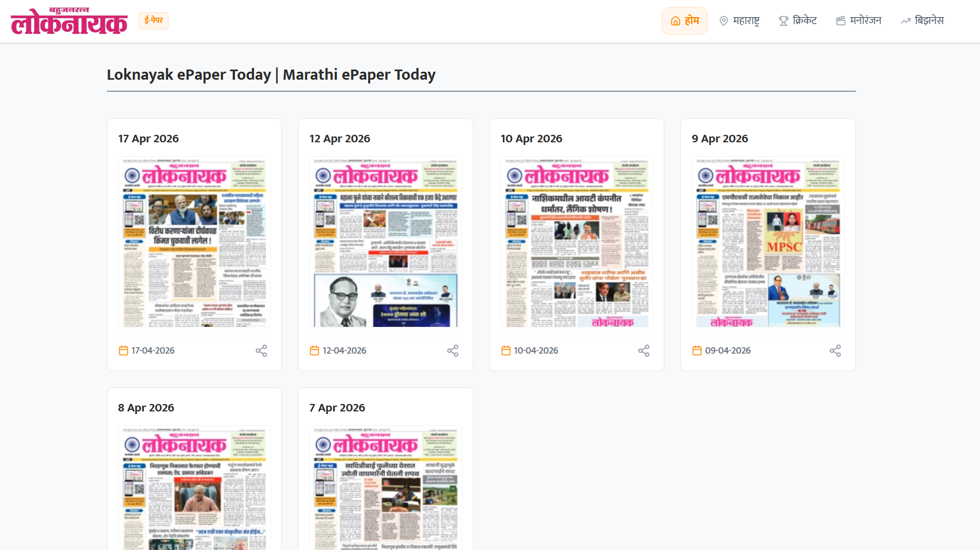Click calendar icon beside 12-04-2026
The width and height of the screenshot is (980, 550).
pos(315,350)
